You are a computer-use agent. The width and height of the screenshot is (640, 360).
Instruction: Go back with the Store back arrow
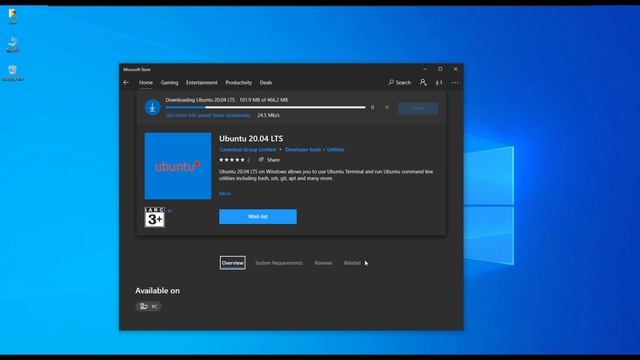point(126,82)
